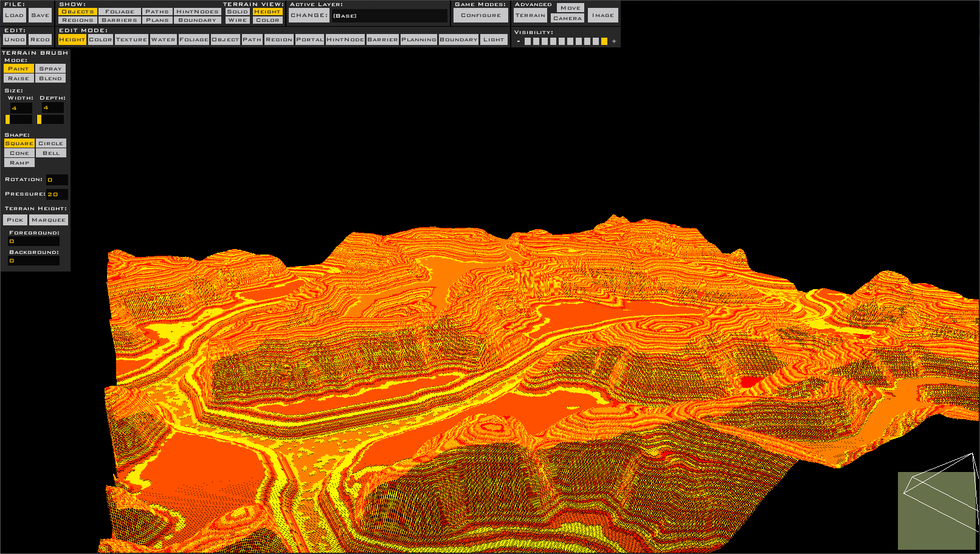The height and width of the screenshot is (554, 980).
Task: Select the Height edit mode
Action: click(72, 39)
